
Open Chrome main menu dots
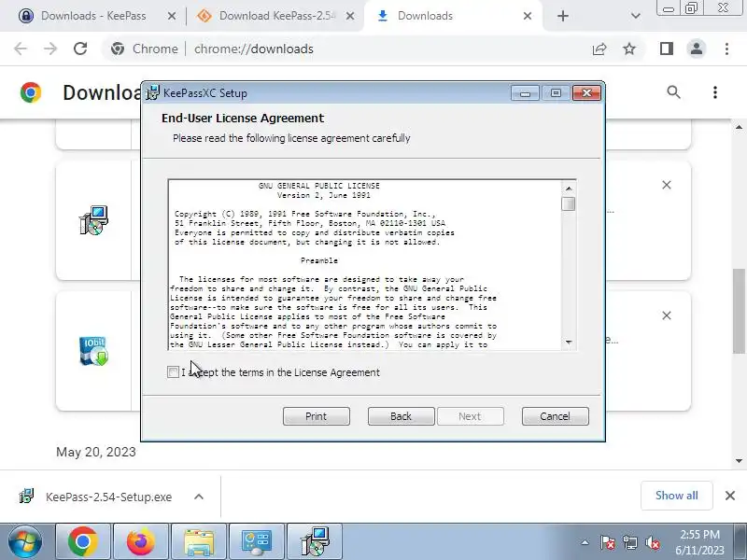[726, 49]
